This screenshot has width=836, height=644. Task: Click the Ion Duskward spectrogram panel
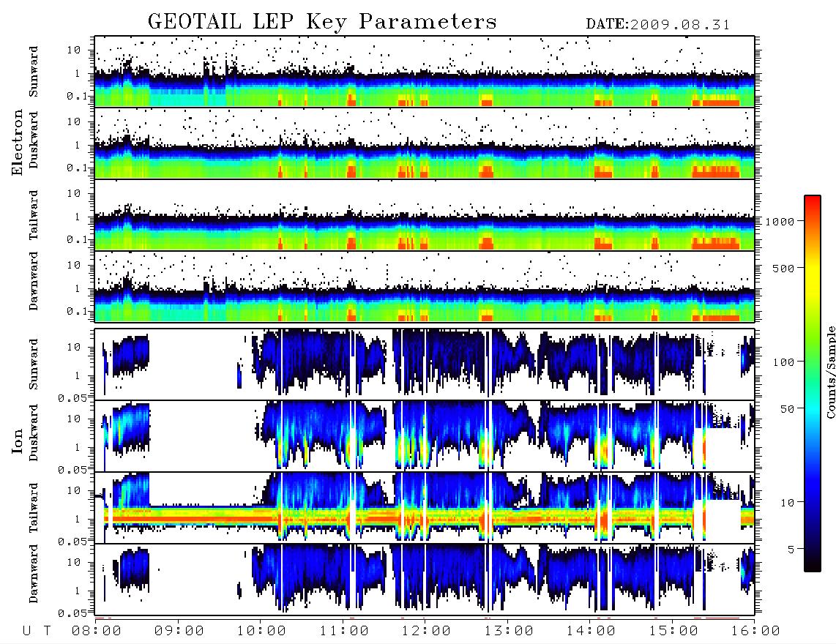tap(425, 435)
